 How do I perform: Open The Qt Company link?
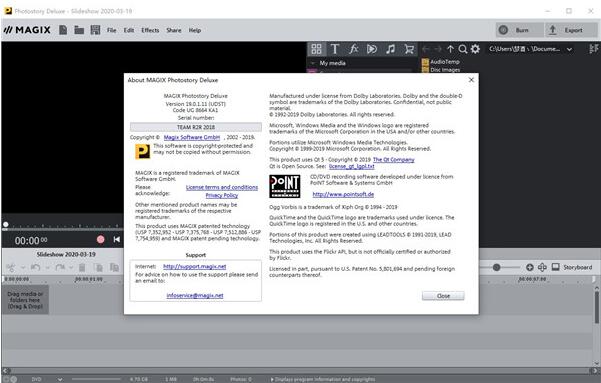click(394, 159)
